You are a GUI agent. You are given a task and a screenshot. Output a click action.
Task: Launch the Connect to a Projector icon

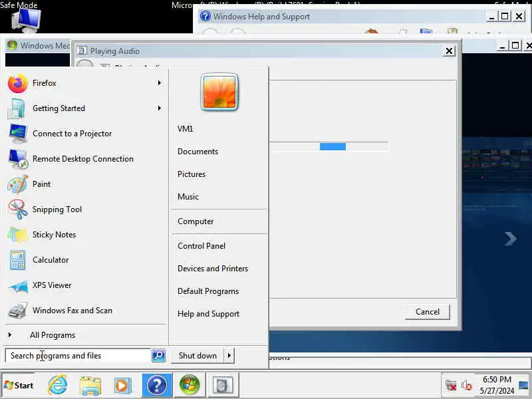click(18, 134)
